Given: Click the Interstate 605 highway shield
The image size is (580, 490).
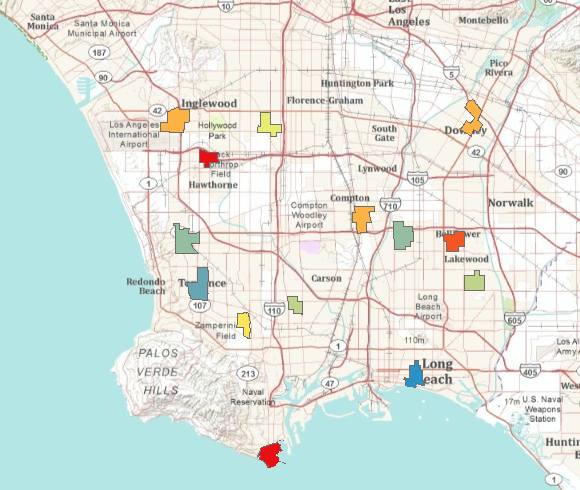Looking at the screenshot, I should click(x=515, y=319).
